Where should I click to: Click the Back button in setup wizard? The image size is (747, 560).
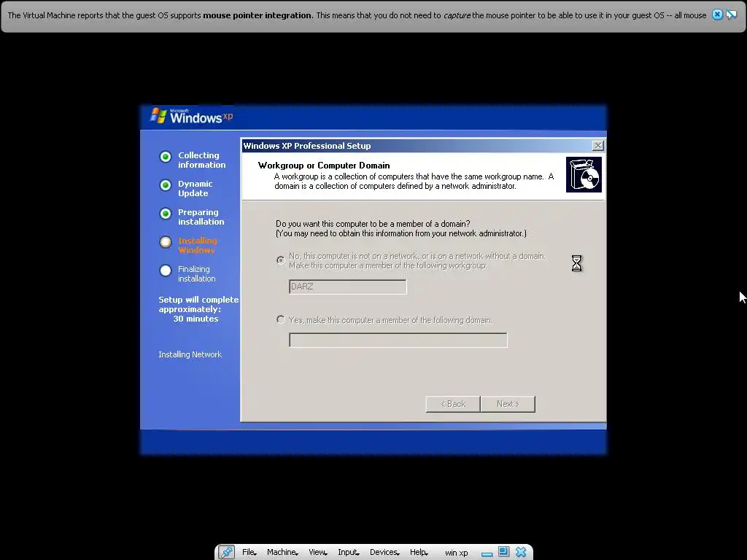tap(452, 404)
